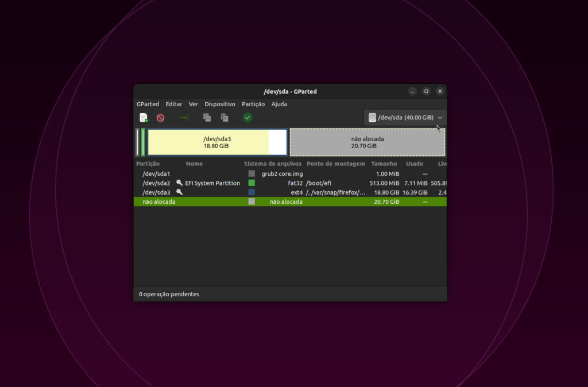Click the 16.39 GiB used value
The height and width of the screenshot is (387, 588).
point(415,192)
